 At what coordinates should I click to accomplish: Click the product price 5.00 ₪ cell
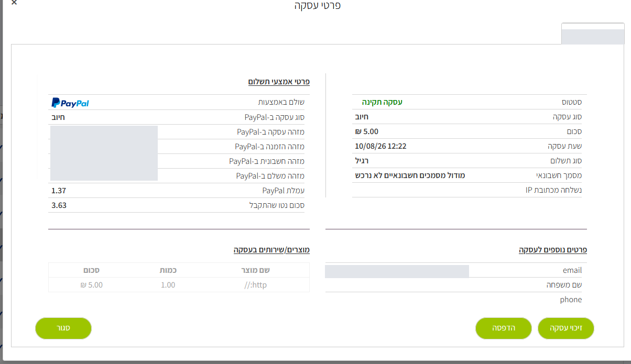tap(92, 285)
